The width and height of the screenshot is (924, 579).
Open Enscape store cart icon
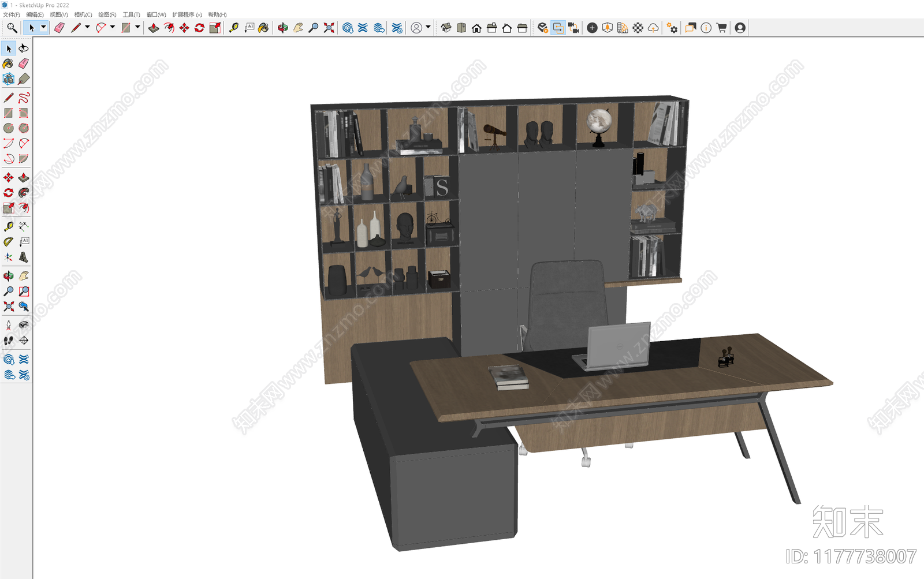click(x=721, y=28)
